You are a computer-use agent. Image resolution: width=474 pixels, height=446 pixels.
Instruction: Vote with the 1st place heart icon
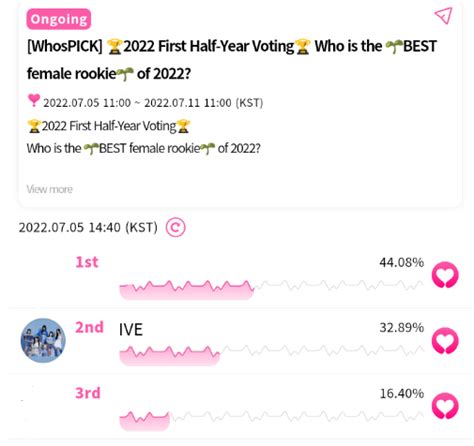click(x=445, y=275)
